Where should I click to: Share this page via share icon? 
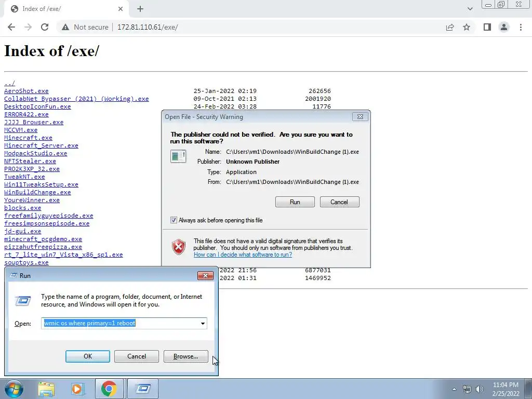click(x=450, y=27)
